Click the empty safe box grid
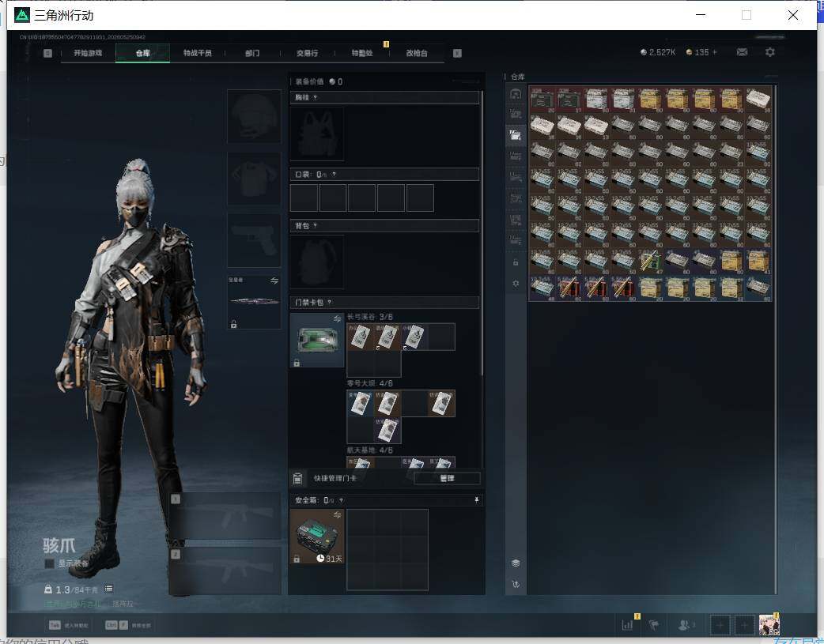Viewport: 824px width, 644px height. click(x=387, y=549)
